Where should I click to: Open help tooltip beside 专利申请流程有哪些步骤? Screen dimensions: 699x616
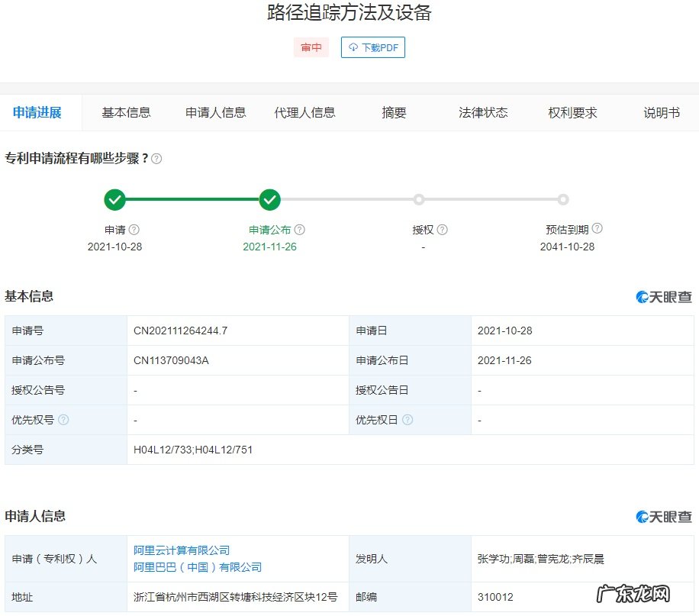158,158
